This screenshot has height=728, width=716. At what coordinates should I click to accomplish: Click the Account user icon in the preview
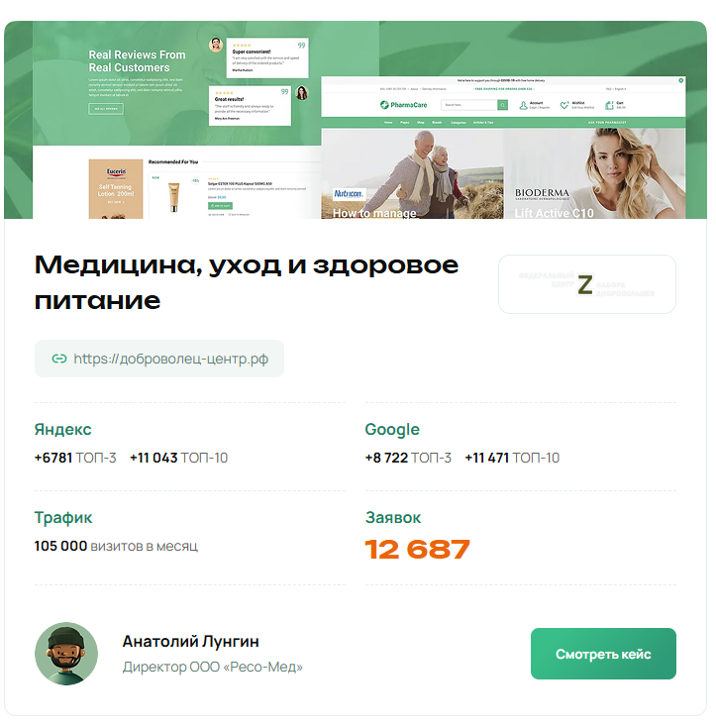523,105
